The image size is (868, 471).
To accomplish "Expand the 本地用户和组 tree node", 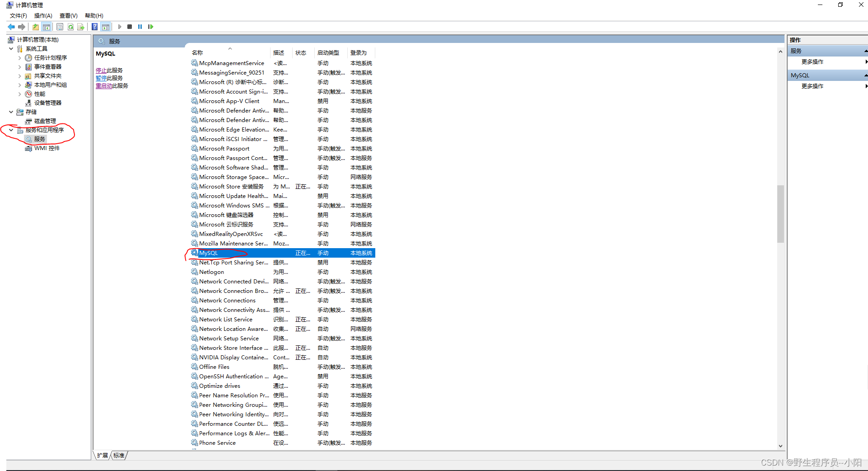I will click(19, 85).
